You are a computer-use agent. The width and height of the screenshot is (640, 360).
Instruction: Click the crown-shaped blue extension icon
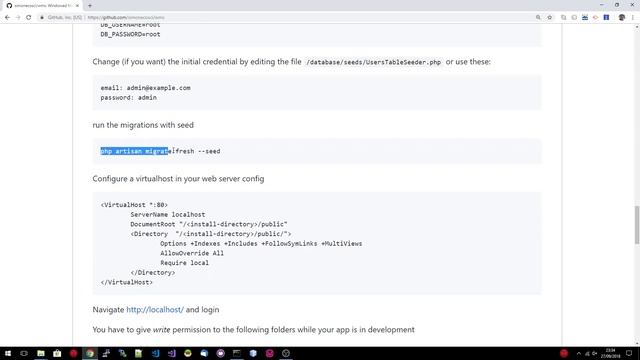click(585, 18)
